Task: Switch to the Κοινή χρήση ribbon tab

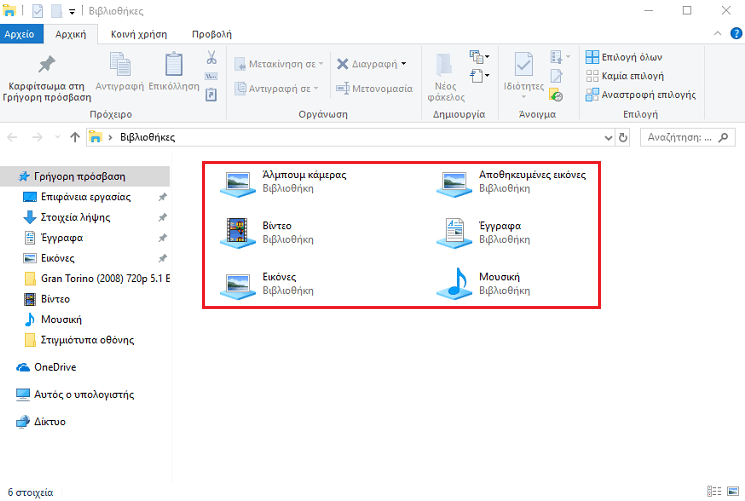Action: [139, 34]
